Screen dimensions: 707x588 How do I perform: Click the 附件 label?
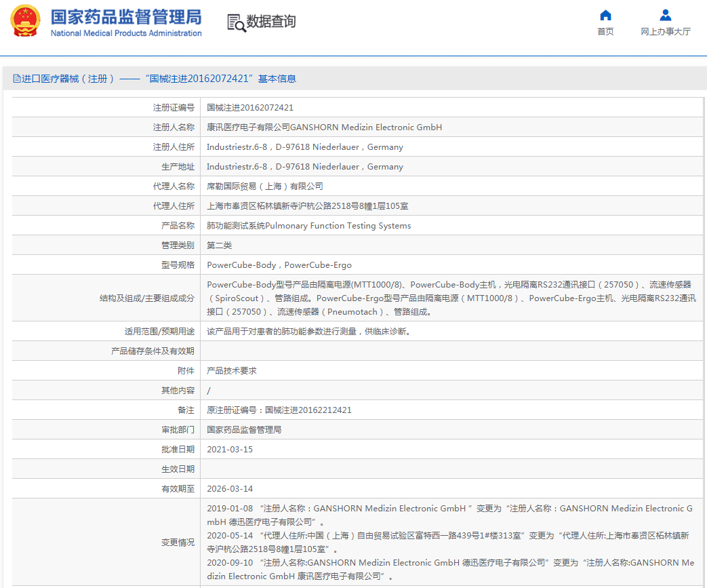[x=186, y=371]
